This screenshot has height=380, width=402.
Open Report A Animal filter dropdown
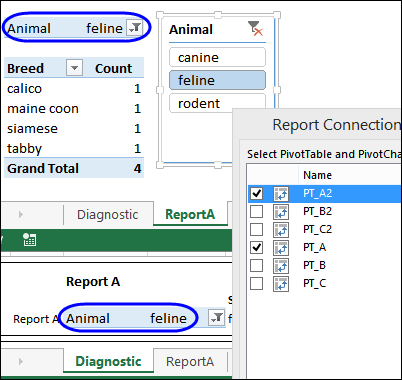coord(216,318)
